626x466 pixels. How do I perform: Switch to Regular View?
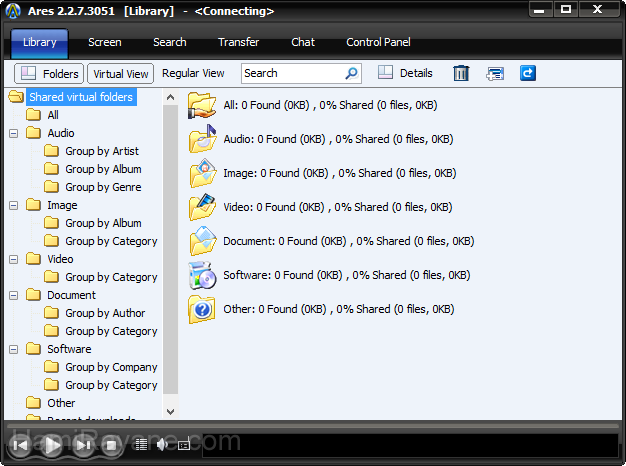[193, 73]
